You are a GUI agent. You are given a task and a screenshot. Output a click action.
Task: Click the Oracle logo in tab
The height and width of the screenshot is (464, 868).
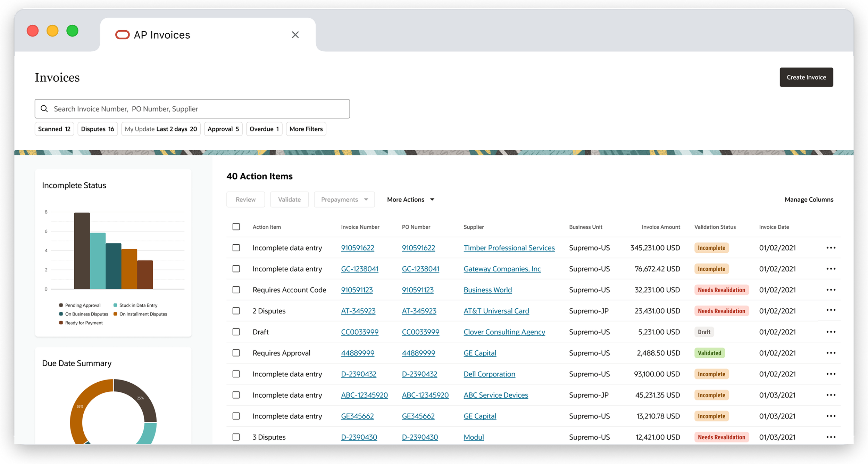pos(122,35)
